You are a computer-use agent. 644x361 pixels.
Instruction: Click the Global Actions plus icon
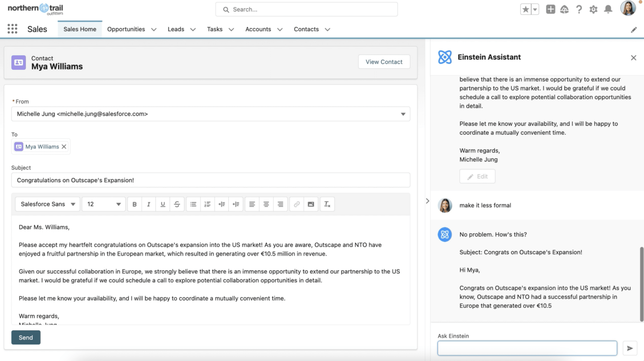pos(550,10)
